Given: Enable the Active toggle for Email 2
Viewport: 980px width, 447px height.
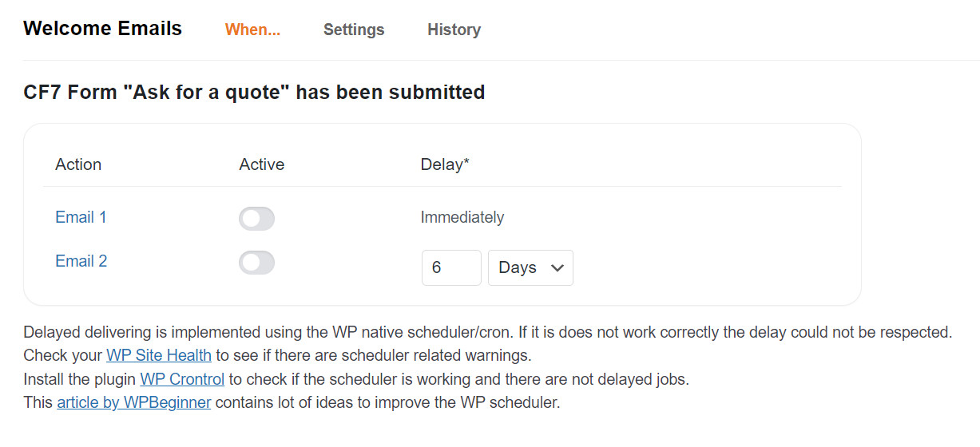Looking at the screenshot, I should 256,263.
